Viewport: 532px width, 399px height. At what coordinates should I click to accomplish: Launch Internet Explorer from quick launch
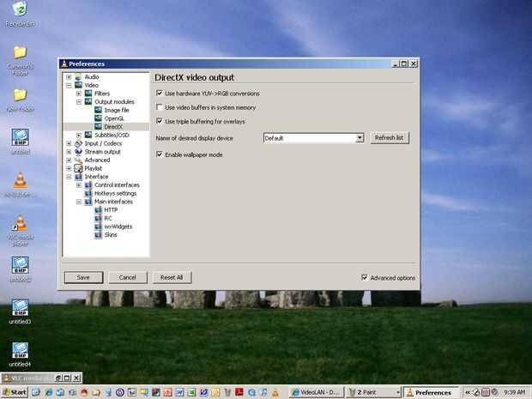pos(49,392)
